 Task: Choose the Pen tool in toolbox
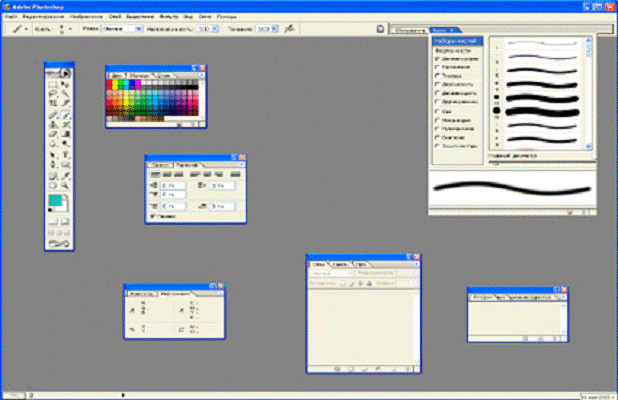click(53, 165)
